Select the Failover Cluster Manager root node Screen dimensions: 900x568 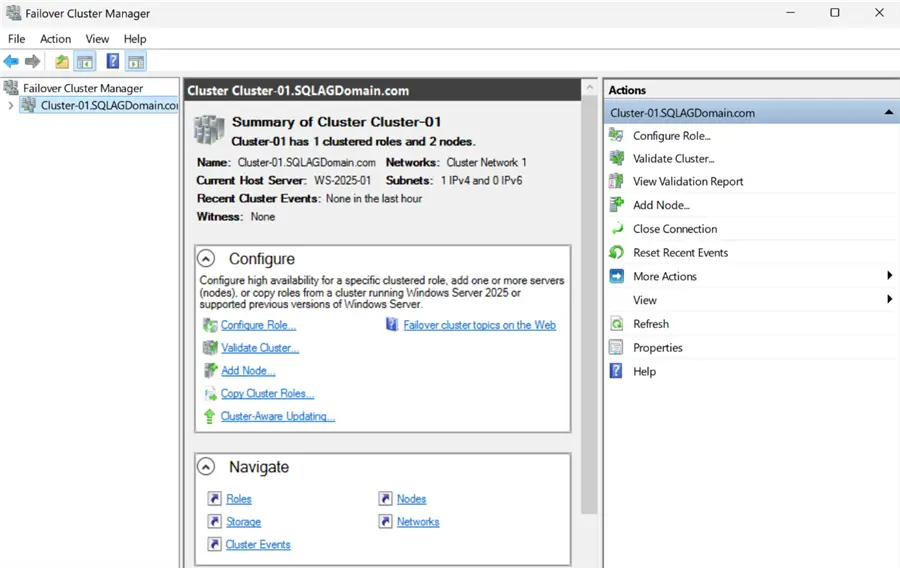click(x=83, y=88)
